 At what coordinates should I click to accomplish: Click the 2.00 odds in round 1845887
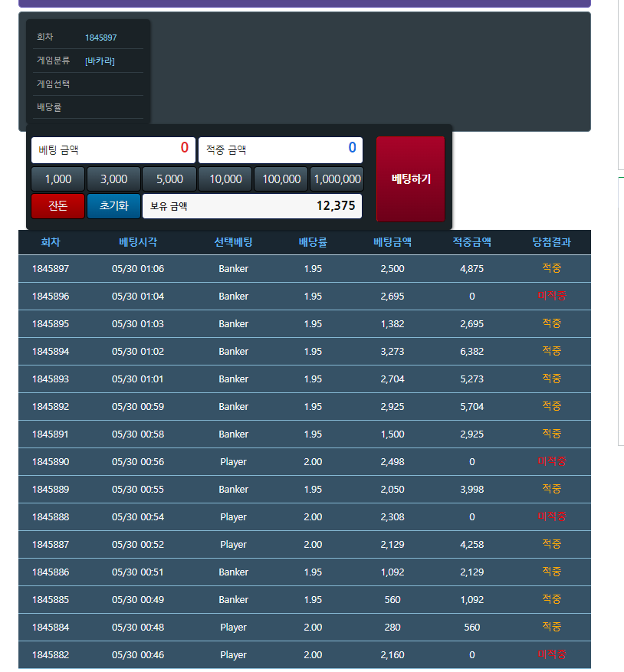pos(313,545)
